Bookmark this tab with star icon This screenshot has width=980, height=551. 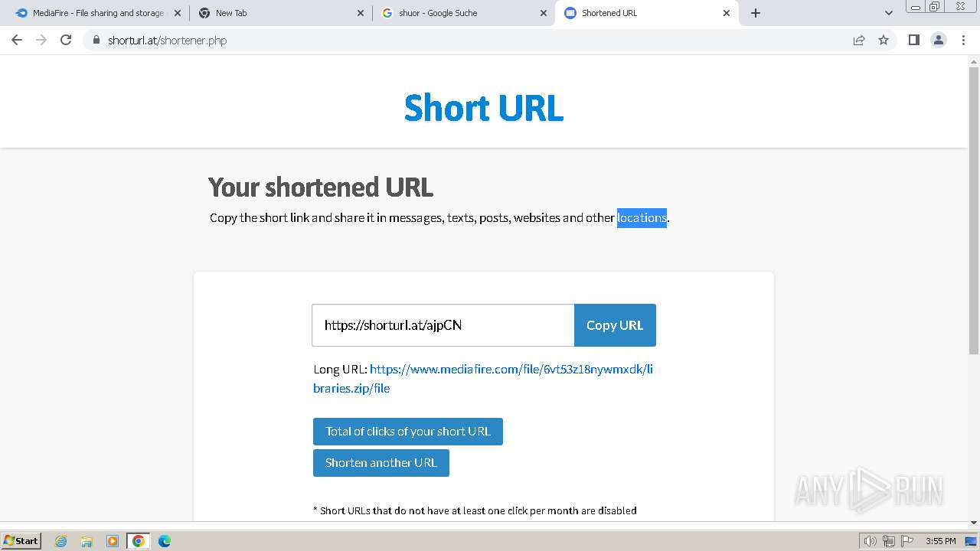click(x=884, y=41)
